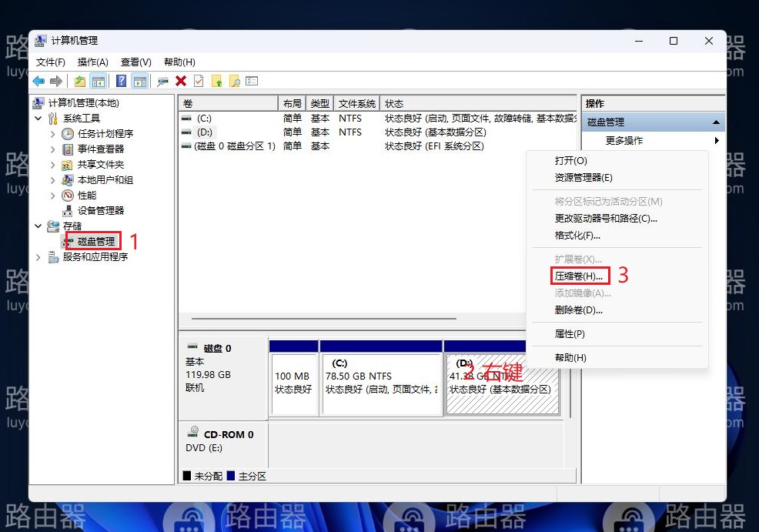Sort by the 文件系统 column header

click(356, 104)
